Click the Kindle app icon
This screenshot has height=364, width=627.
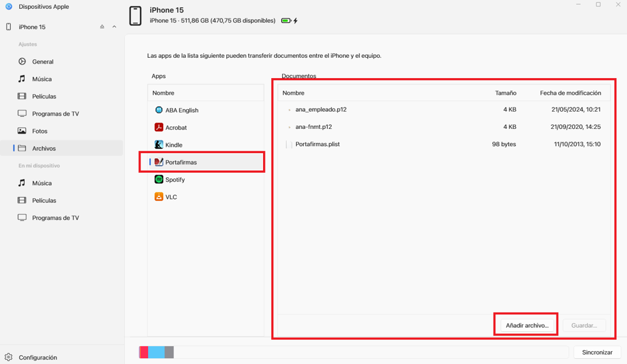coord(159,144)
